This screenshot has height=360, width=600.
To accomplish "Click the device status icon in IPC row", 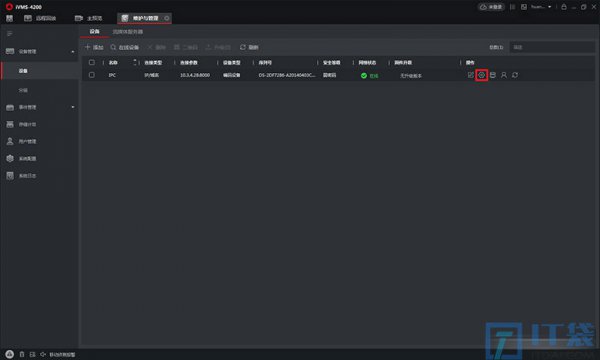I will tap(493, 75).
